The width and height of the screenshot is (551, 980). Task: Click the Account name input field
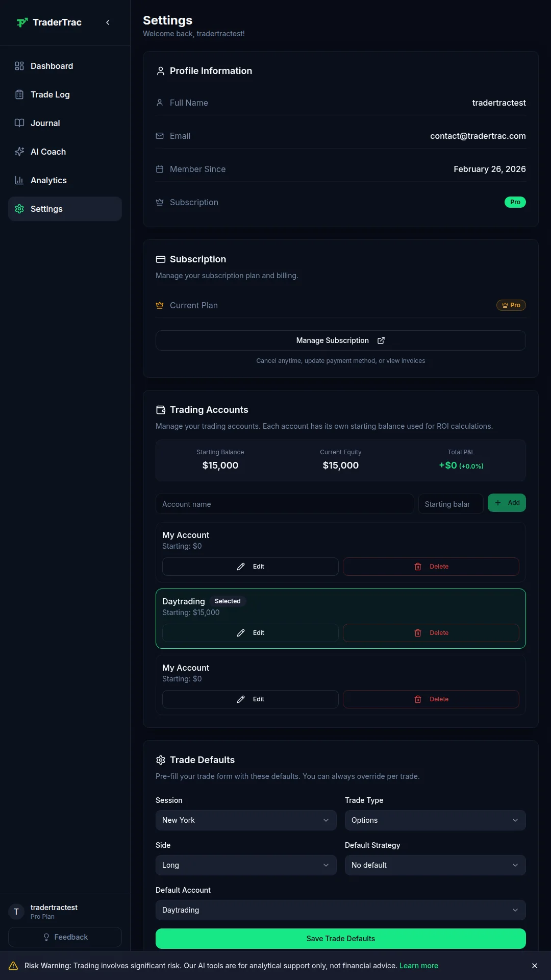pyautogui.click(x=285, y=504)
